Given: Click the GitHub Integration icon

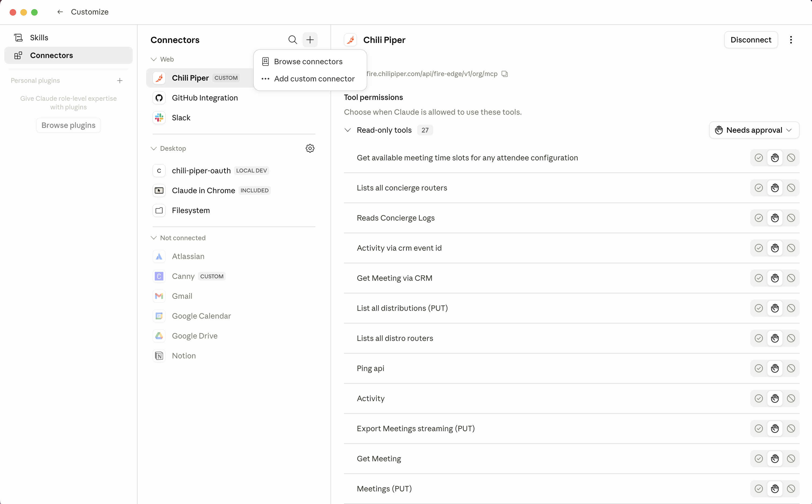Looking at the screenshot, I should 159,98.
